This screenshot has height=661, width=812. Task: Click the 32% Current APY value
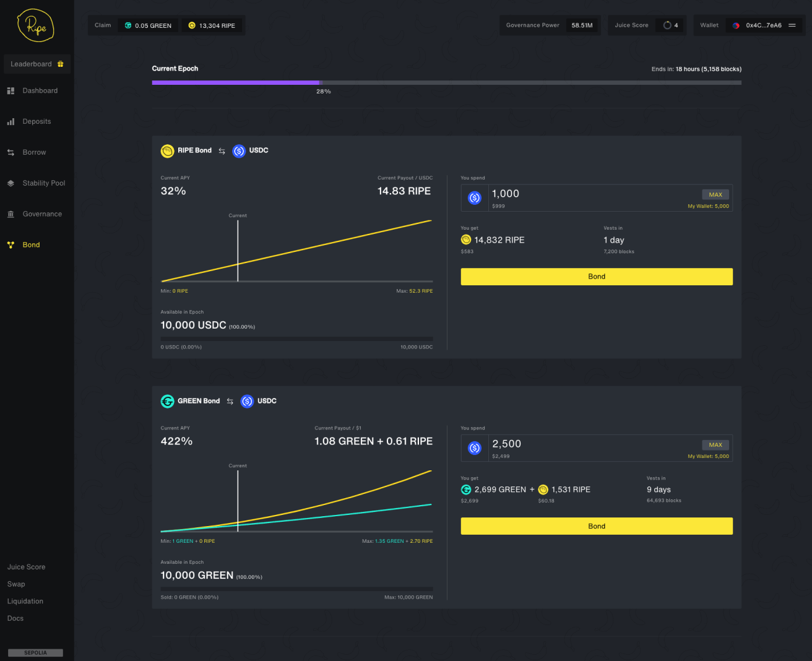coord(173,191)
